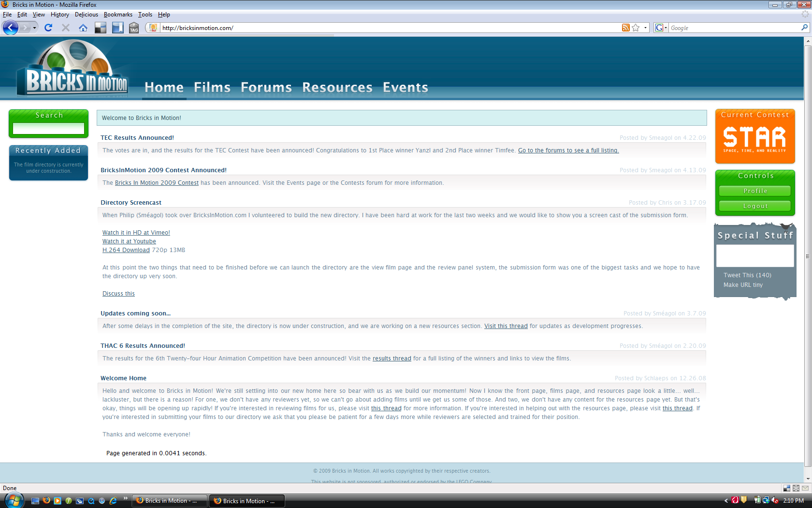
Task: Open the Delicious icon in the status bar
Action: (x=787, y=488)
